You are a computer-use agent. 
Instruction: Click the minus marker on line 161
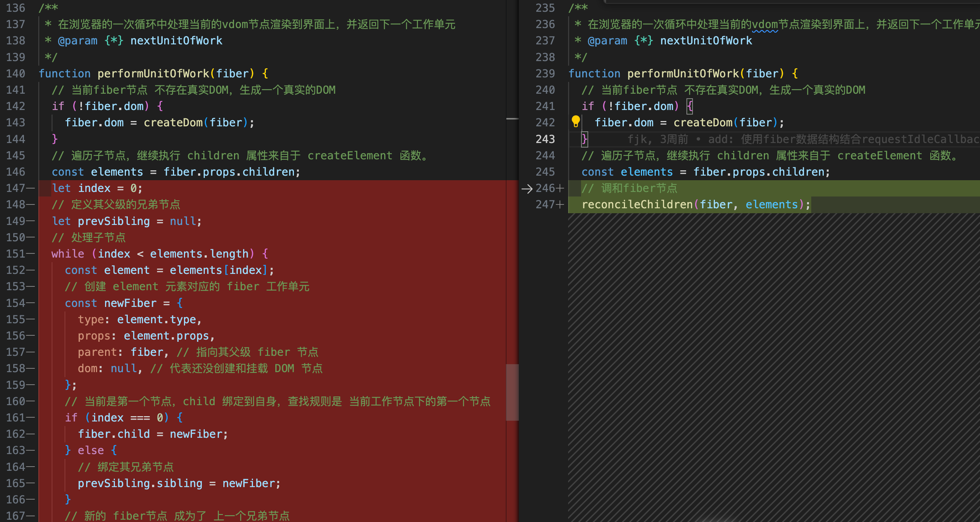click(30, 418)
